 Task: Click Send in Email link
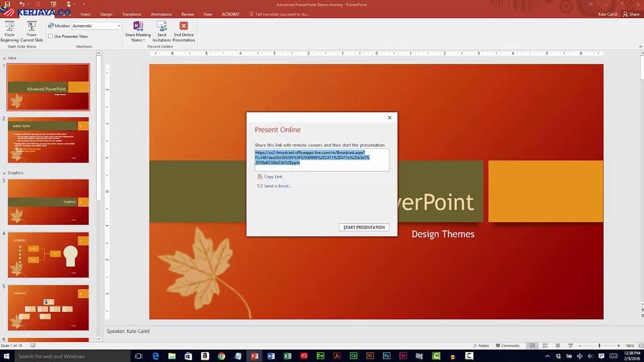pyautogui.click(x=277, y=186)
